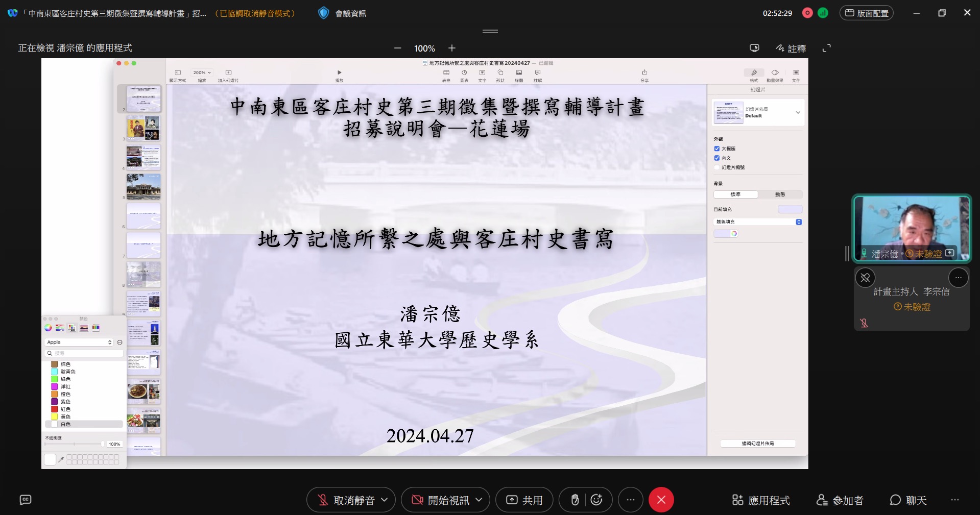The image size is (980, 515).
Task: Select color wheel tab in color picker
Action: coord(48,328)
